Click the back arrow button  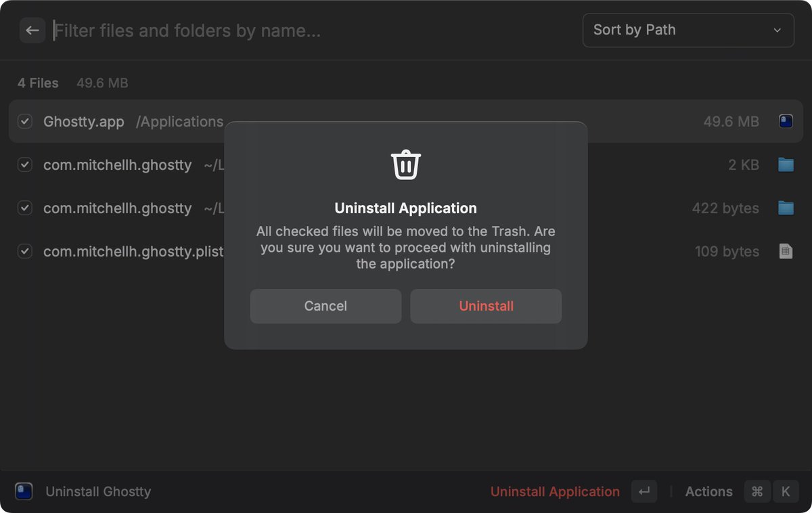[32, 30]
